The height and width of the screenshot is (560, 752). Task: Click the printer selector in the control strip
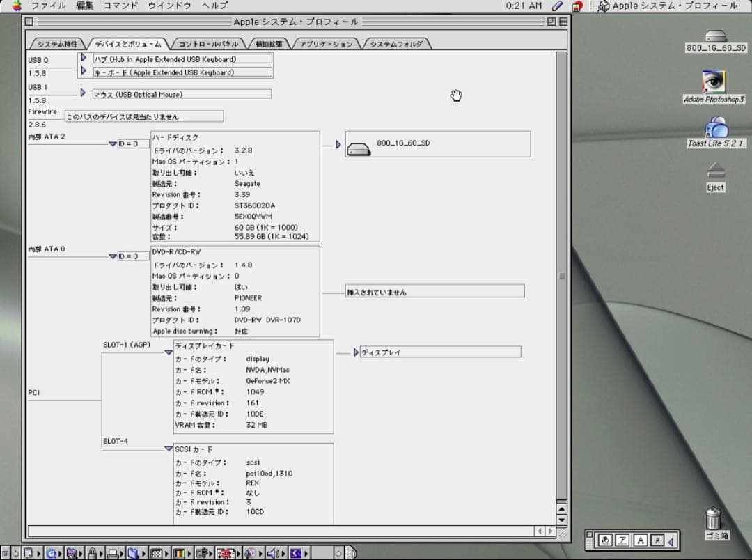tap(113, 552)
